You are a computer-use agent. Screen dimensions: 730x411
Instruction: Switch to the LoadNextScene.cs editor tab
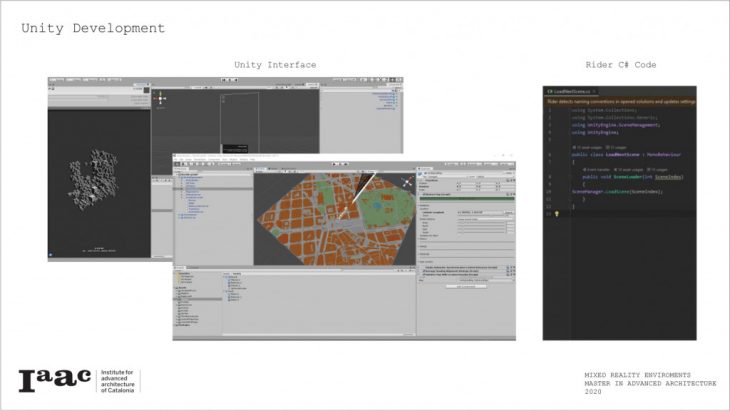coord(572,90)
